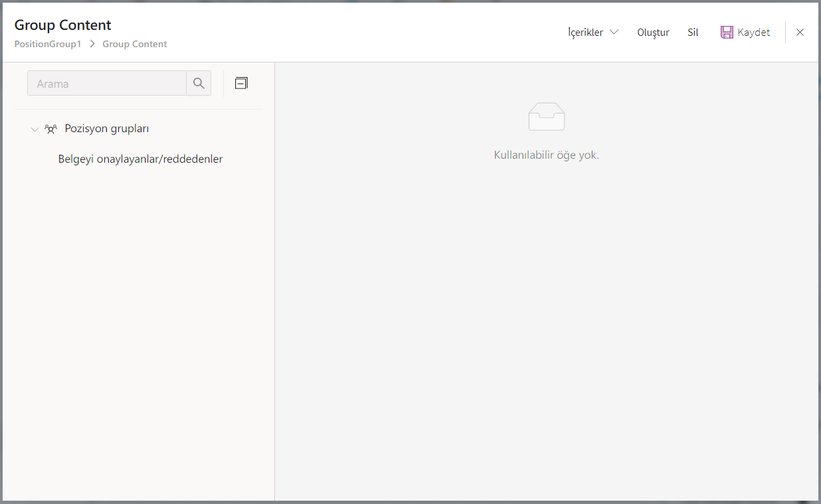Click the people icon beside Pozisyon grupları

pos(50,129)
